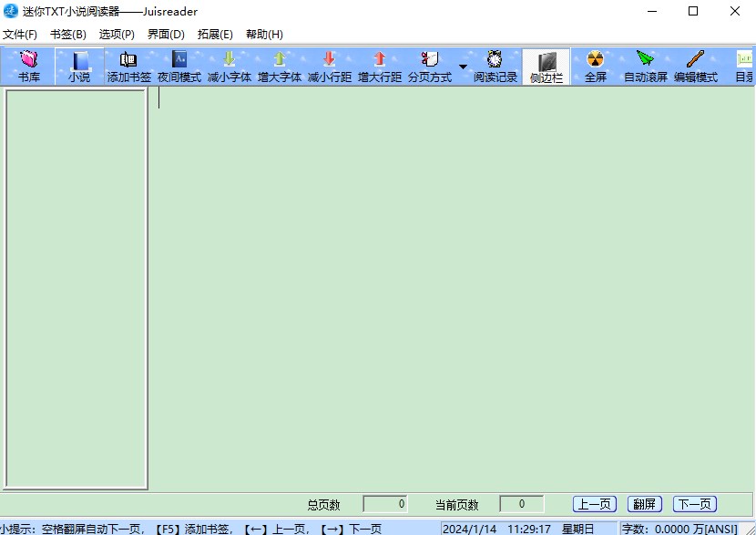Image resolution: width=756 pixels, height=535 pixels.
Task: Open the 帮助(H) menu
Action: [x=264, y=35]
